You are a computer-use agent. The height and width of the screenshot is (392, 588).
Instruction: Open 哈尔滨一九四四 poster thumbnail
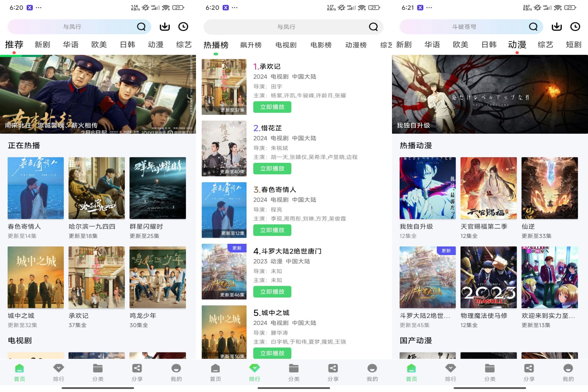(x=96, y=188)
